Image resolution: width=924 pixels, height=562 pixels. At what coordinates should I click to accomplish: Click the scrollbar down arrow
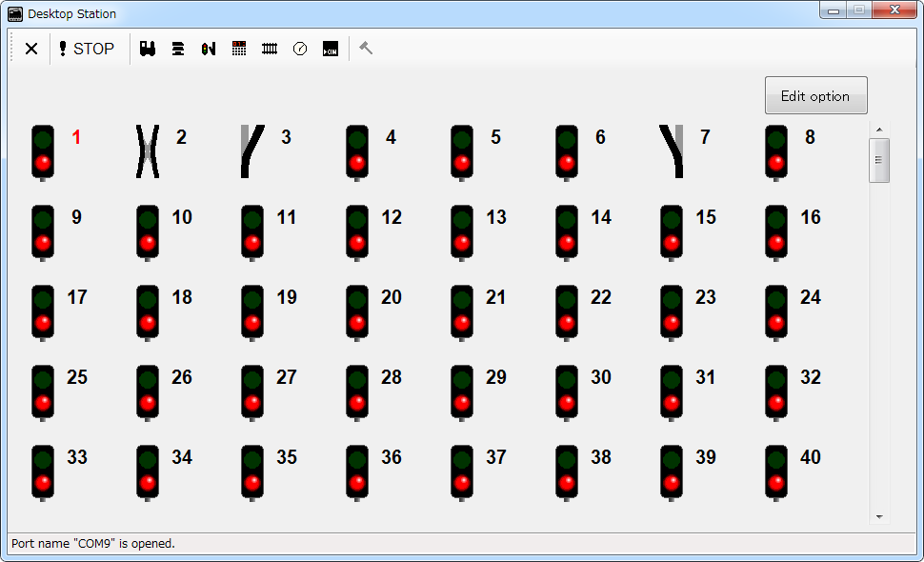tap(879, 516)
